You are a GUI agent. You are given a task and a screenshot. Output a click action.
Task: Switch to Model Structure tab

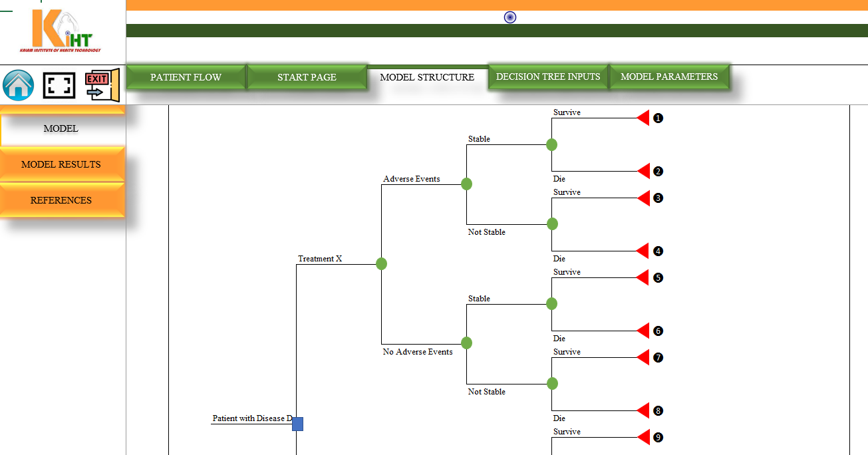click(427, 77)
